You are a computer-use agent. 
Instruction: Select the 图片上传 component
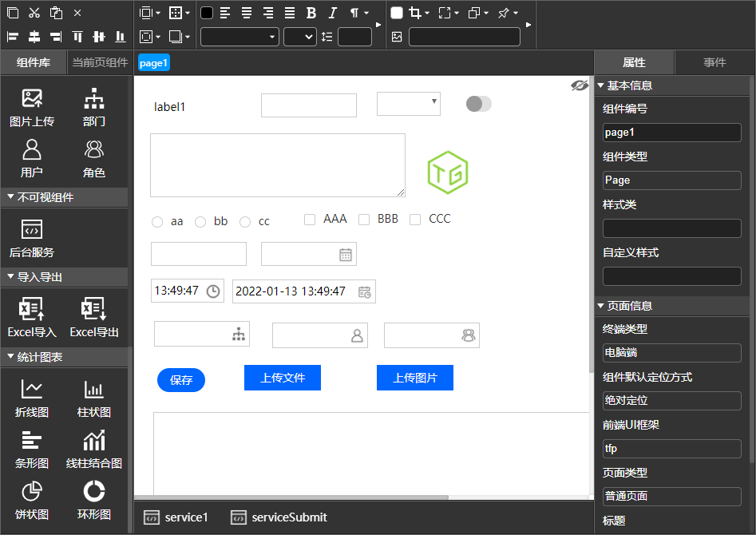32,108
